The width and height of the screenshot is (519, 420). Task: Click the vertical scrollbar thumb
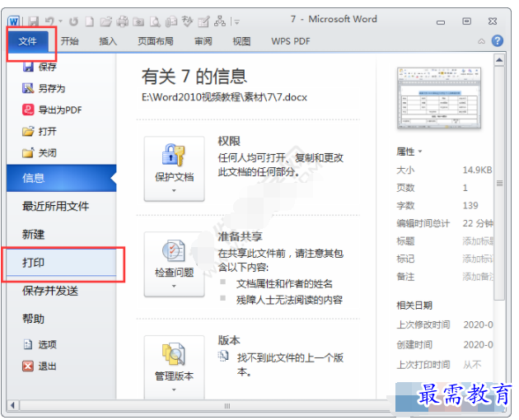[499, 183]
